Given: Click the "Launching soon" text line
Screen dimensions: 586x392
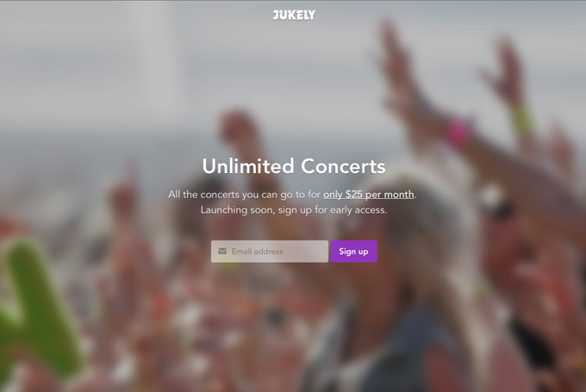Looking at the screenshot, I should click(294, 210).
